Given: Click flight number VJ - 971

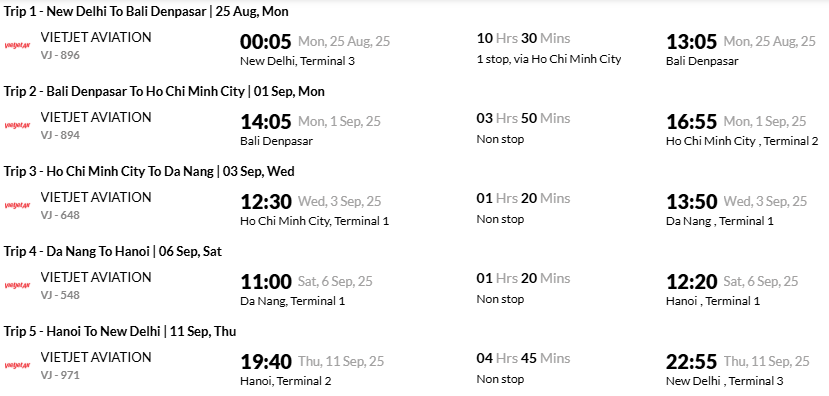Looking at the screenshot, I should pos(60,375).
